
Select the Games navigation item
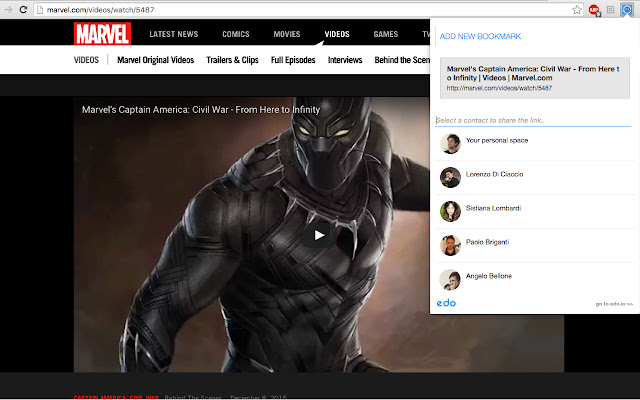tap(385, 34)
